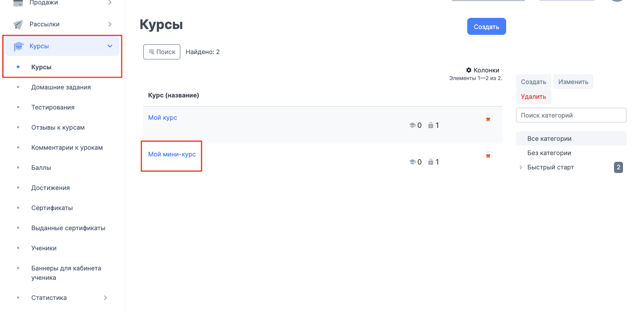Select Без категории in category tree
This screenshot has width=644, height=312.
click(x=549, y=153)
